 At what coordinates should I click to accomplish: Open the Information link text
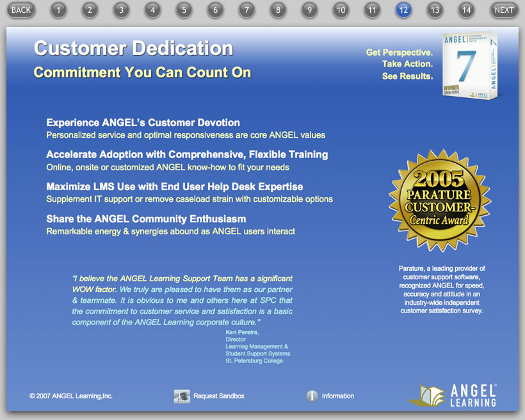pyautogui.click(x=337, y=396)
